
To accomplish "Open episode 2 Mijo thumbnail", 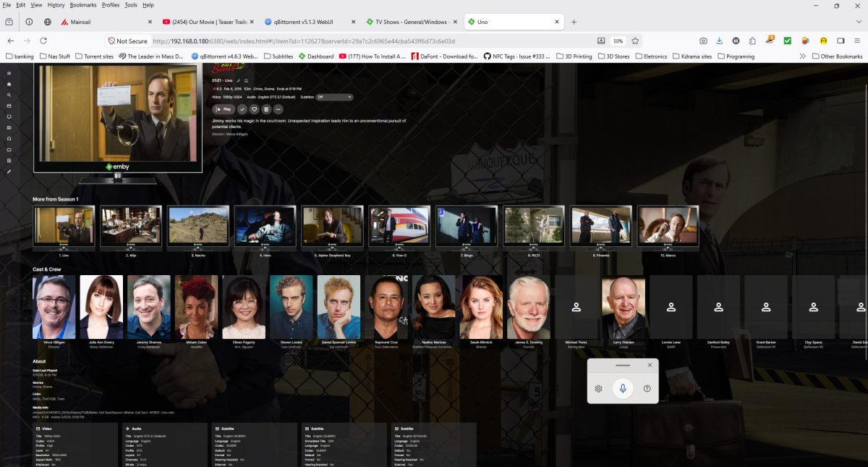I will click(132, 227).
